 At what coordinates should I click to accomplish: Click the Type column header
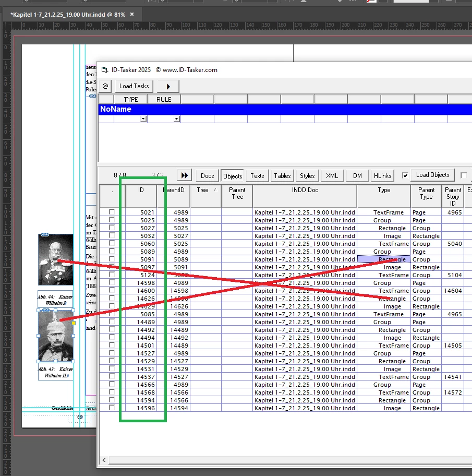tap(384, 196)
